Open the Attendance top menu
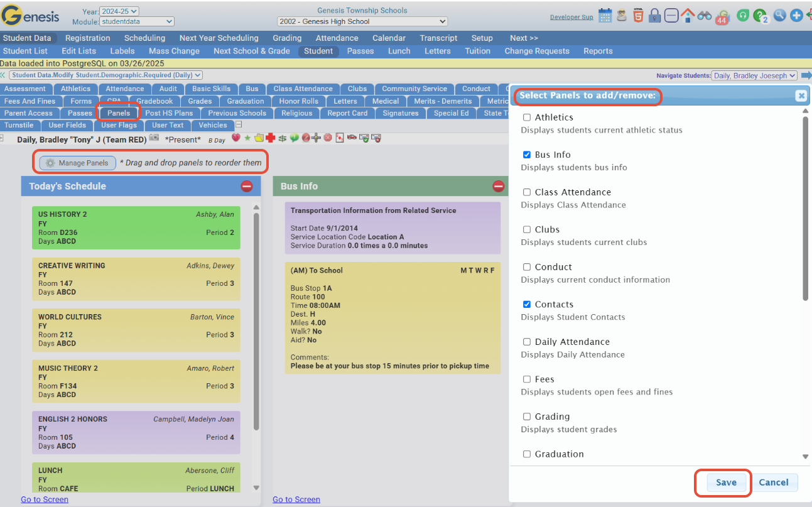The height and width of the screenshot is (507, 812). (337, 38)
